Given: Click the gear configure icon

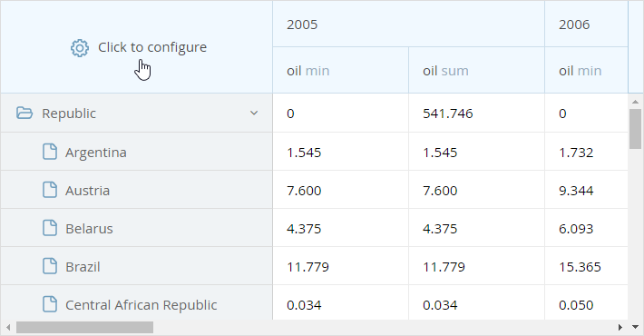Looking at the screenshot, I should point(80,48).
